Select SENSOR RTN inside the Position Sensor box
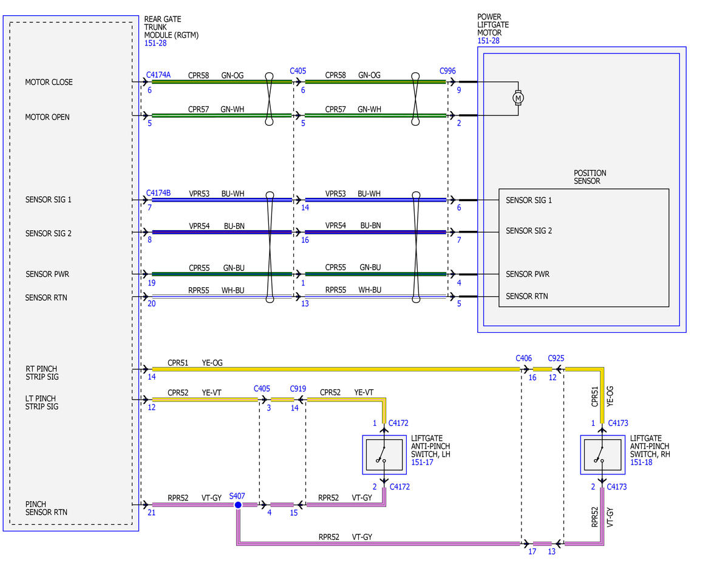The height and width of the screenshot is (563, 728). 526,296
